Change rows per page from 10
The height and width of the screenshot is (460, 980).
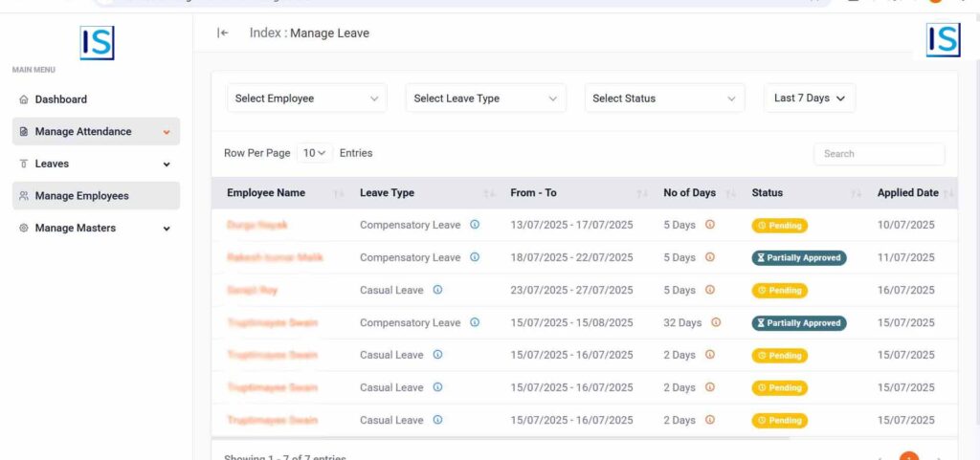point(315,153)
